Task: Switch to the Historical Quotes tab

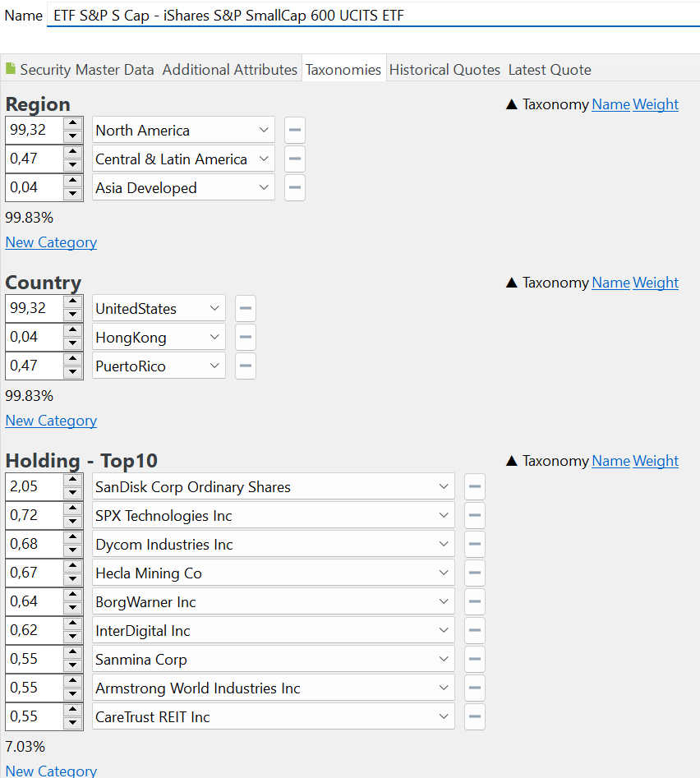Action: (x=444, y=70)
